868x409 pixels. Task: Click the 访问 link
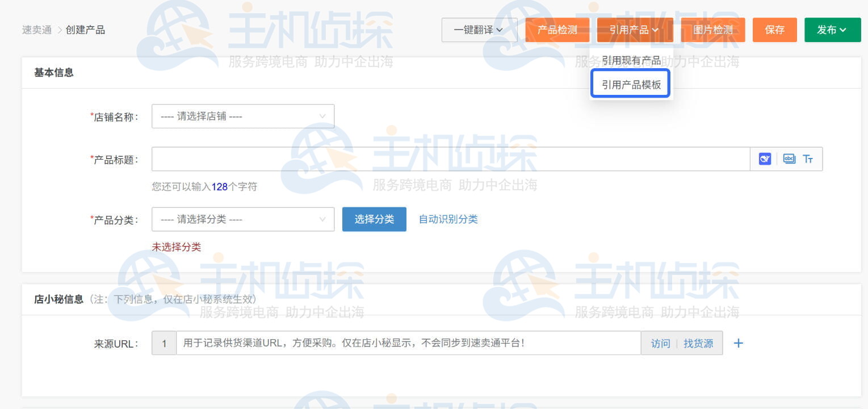coord(660,343)
